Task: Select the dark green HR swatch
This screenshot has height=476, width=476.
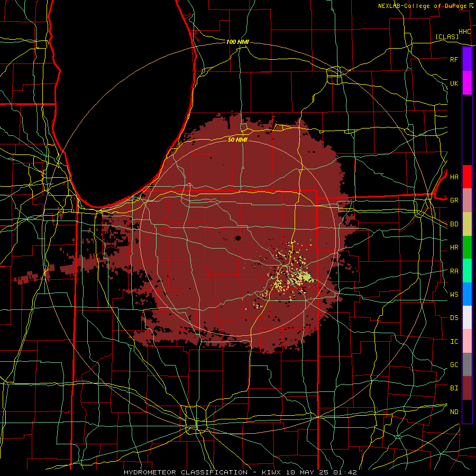Action: coord(467,248)
